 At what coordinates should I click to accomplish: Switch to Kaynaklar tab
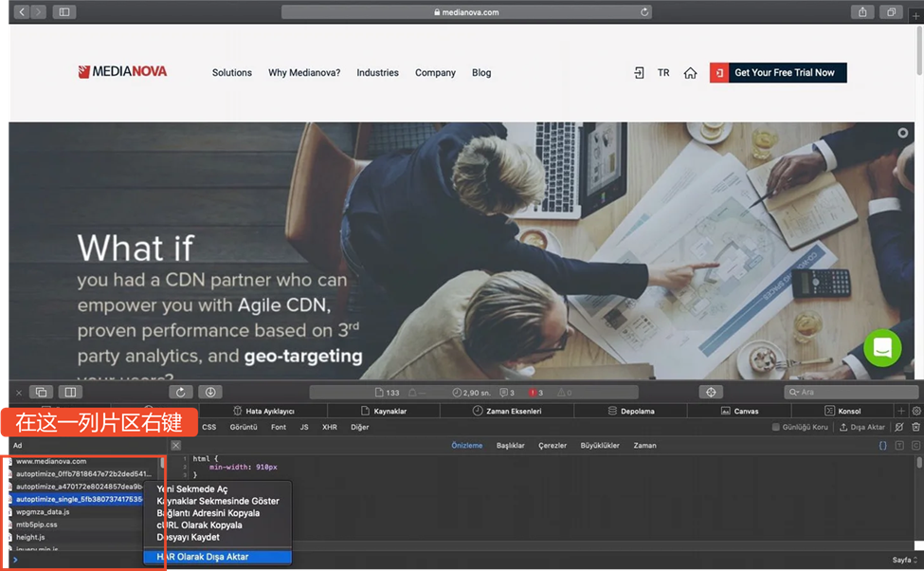(x=384, y=411)
